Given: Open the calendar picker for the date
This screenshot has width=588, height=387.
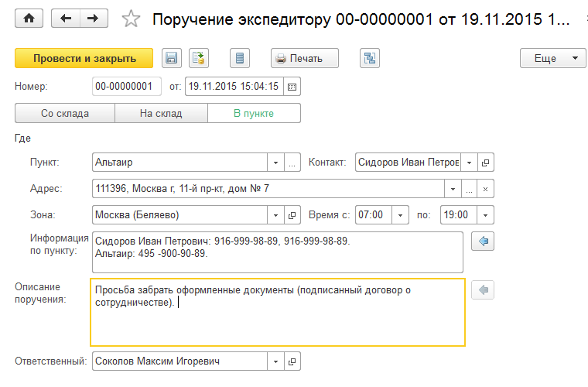Looking at the screenshot, I should coord(292,87).
